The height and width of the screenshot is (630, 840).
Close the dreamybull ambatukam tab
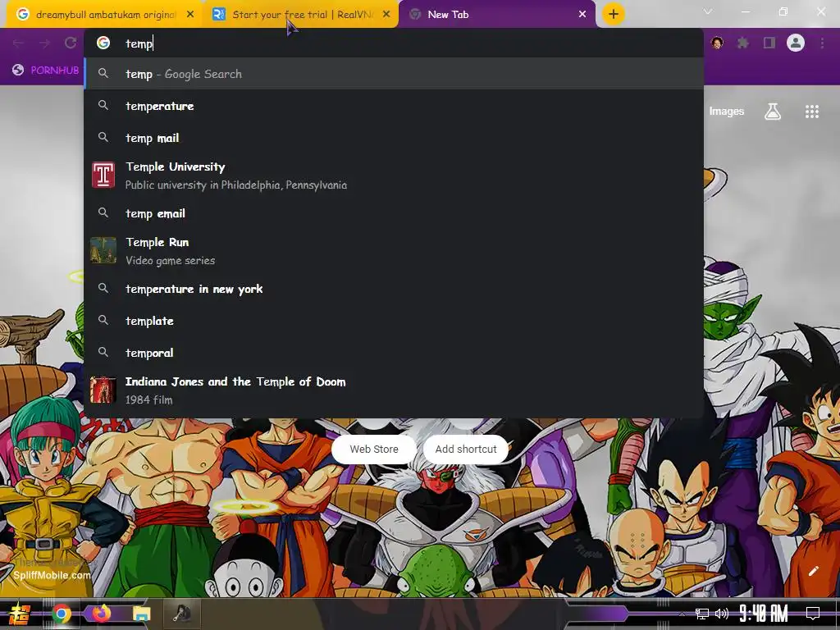pos(190,15)
